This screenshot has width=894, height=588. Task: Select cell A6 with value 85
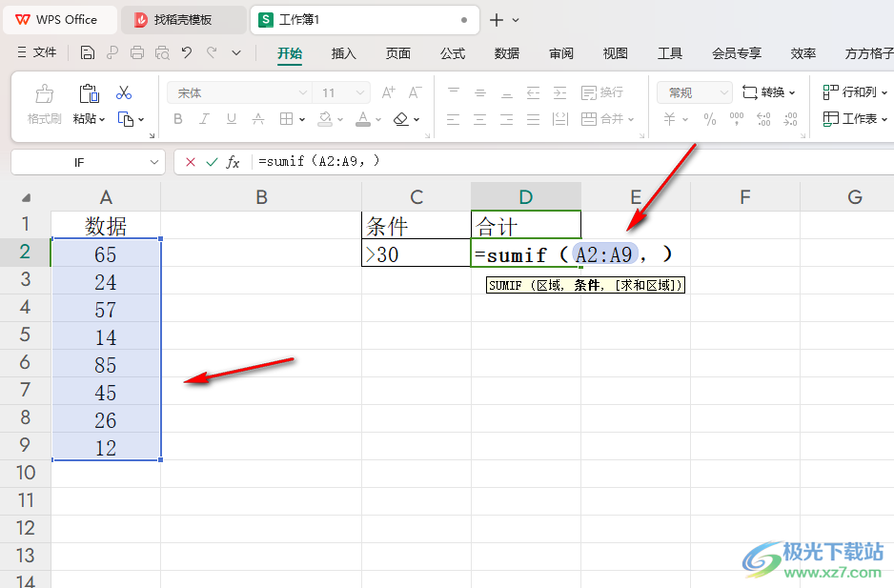click(x=106, y=364)
